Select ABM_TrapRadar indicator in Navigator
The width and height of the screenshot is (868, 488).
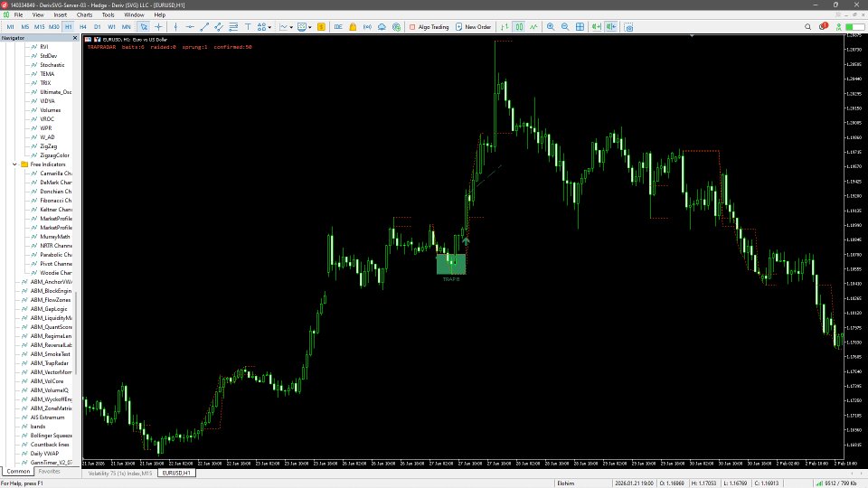click(x=49, y=363)
